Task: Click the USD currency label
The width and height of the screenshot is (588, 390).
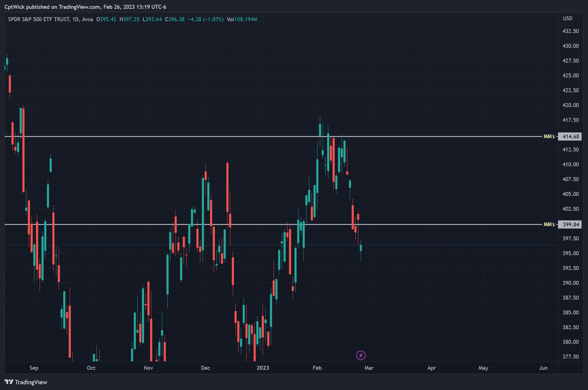Action: (x=567, y=18)
